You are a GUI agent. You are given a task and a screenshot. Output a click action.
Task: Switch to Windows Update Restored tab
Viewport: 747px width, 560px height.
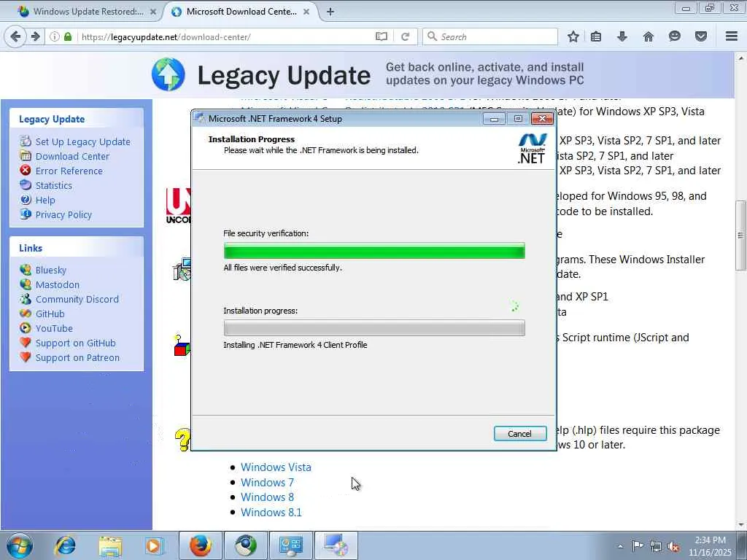(86, 12)
